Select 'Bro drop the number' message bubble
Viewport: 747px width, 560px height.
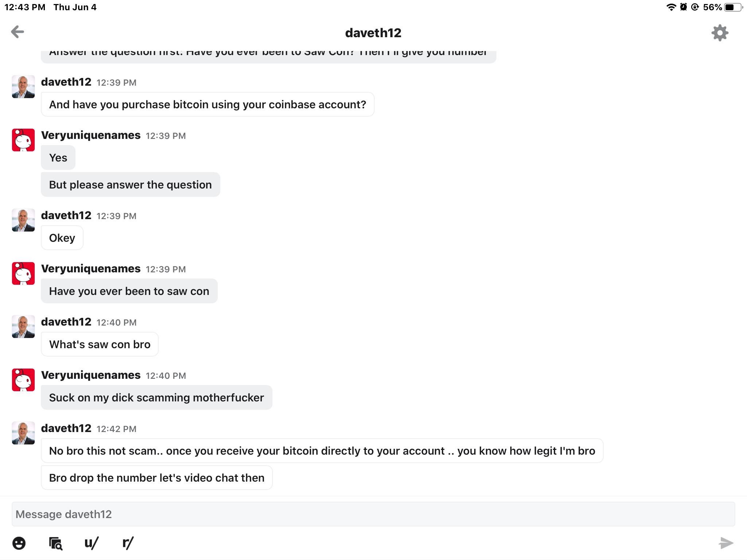pos(156,478)
